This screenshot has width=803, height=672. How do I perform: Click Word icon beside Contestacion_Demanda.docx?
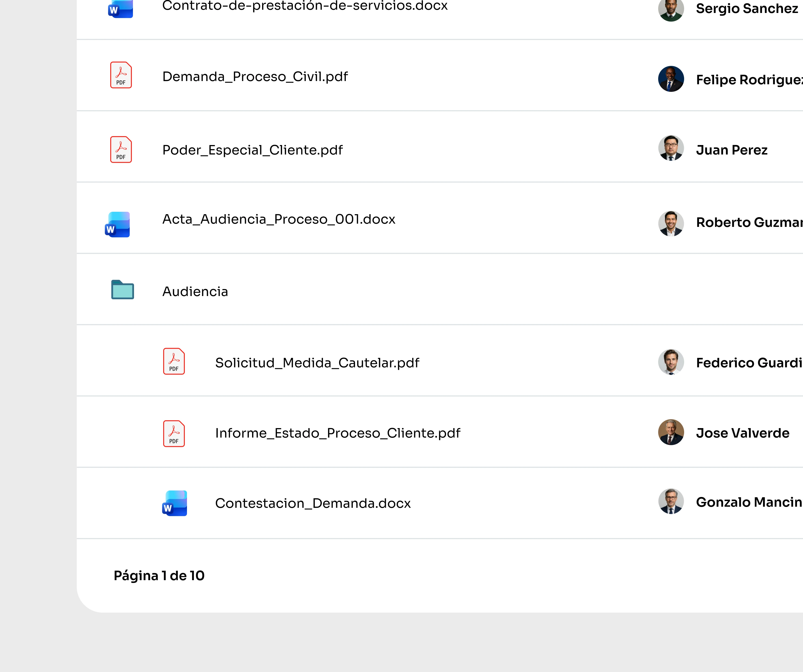pyautogui.click(x=174, y=503)
